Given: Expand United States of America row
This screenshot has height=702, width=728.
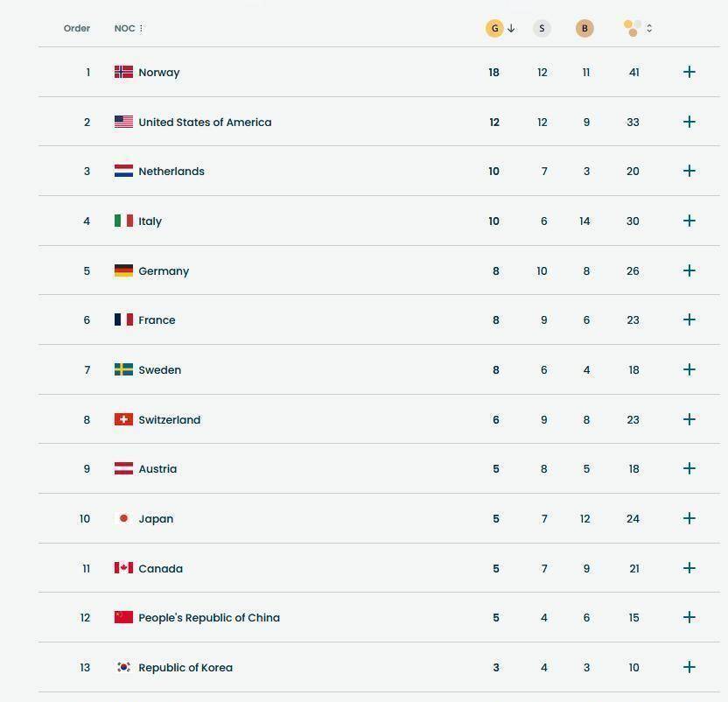Looking at the screenshot, I should [689, 122].
